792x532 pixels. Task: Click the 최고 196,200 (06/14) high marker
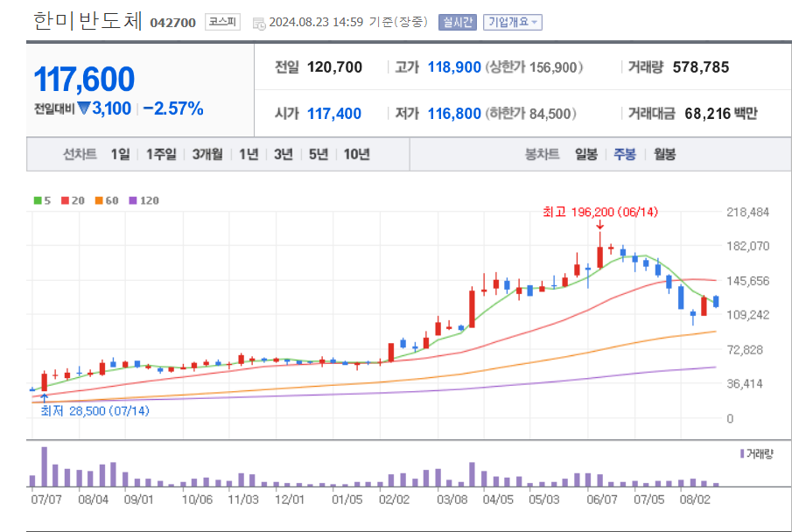click(x=600, y=212)
